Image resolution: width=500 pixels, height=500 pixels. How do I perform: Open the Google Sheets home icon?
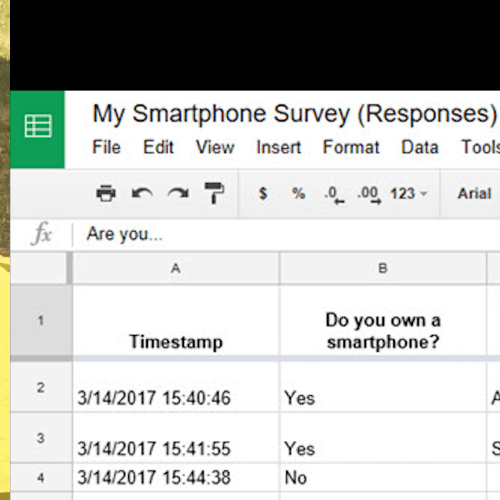tap(38, 129)
